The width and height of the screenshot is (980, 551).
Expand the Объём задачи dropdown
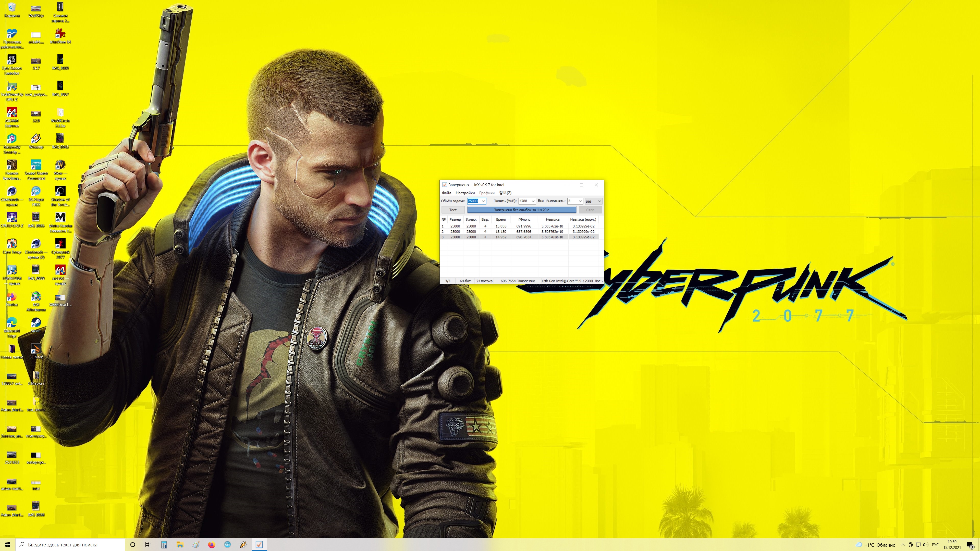click(483, 201)
